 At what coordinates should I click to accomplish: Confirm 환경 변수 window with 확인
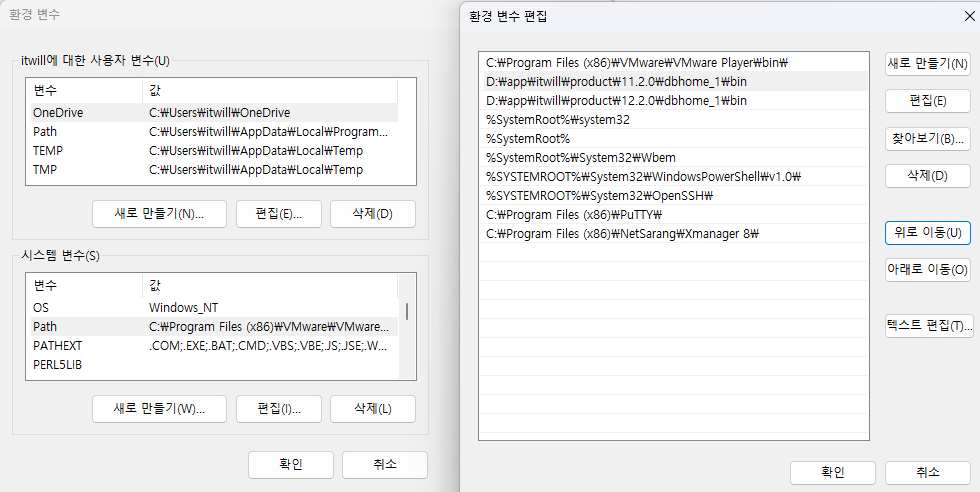[x=291, y=464]
